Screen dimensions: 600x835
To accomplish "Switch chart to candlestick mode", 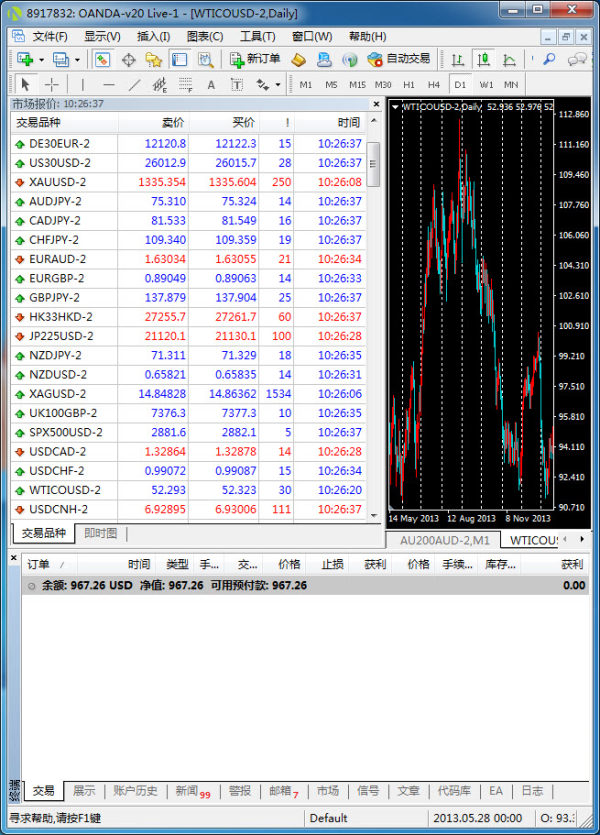I will [484, 59].
